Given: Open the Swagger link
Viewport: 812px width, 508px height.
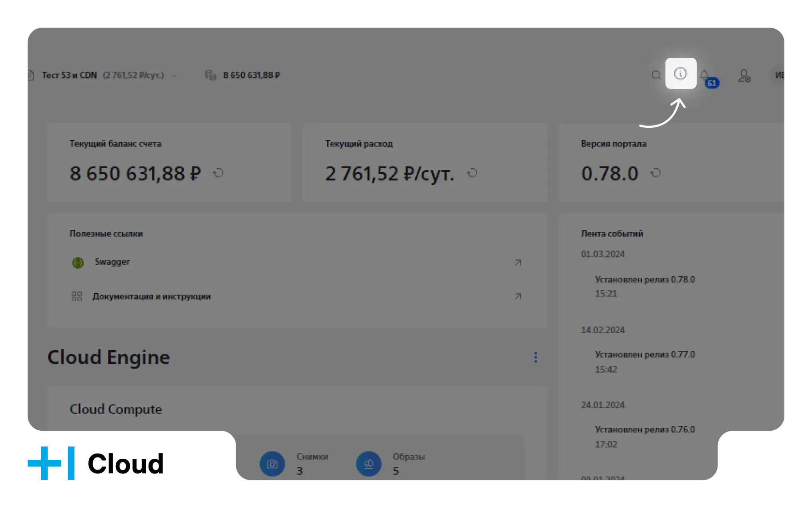Looking at the screenshot, I should pos(112,262).
